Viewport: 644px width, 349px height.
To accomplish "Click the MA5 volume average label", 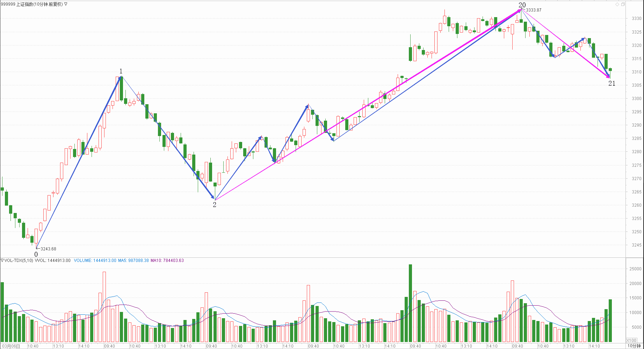I will (133, 261).
